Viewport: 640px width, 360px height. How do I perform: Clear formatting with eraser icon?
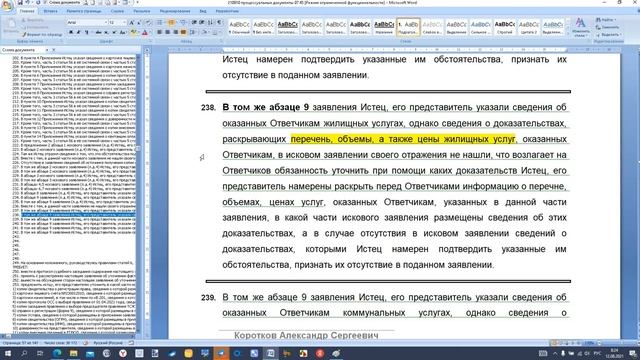(x=148, y=22)
